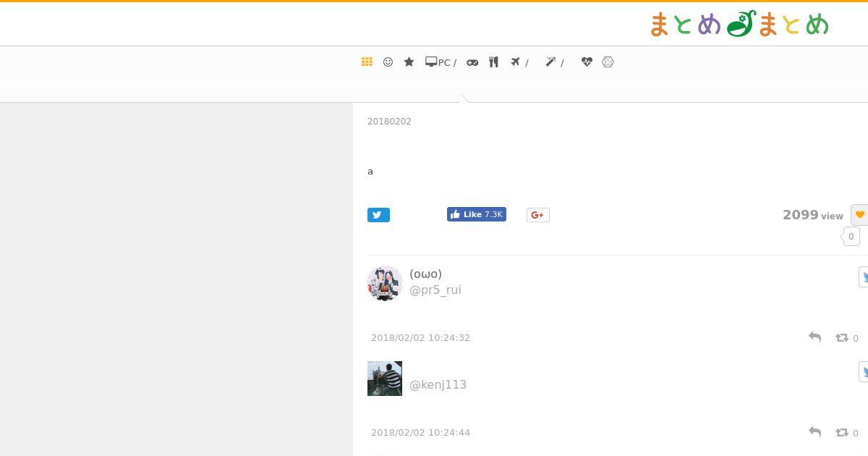Open tweet timestamp 2018/02/02 10:24:44
Viewport: 868px width, 456px height.
coord(420,433)
